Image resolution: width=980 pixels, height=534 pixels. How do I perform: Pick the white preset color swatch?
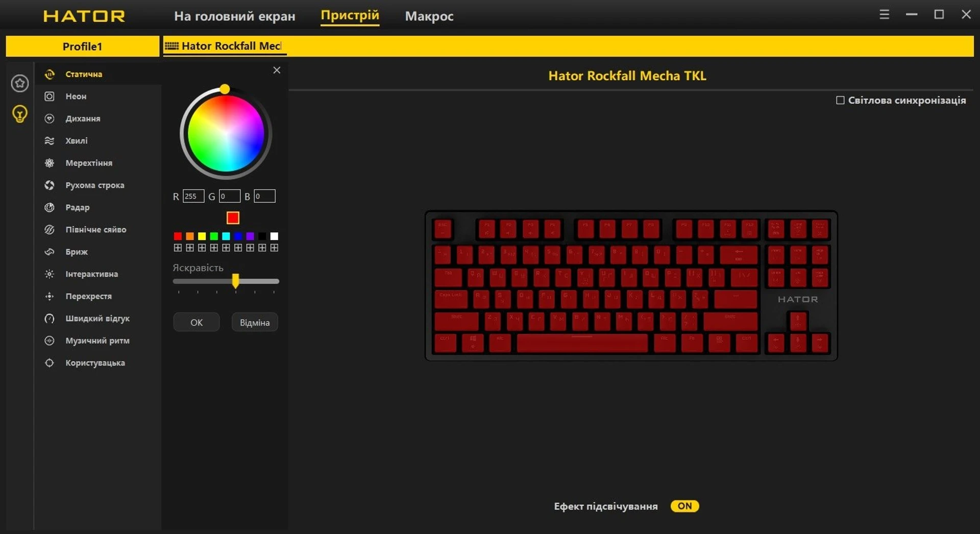(274, 236)
